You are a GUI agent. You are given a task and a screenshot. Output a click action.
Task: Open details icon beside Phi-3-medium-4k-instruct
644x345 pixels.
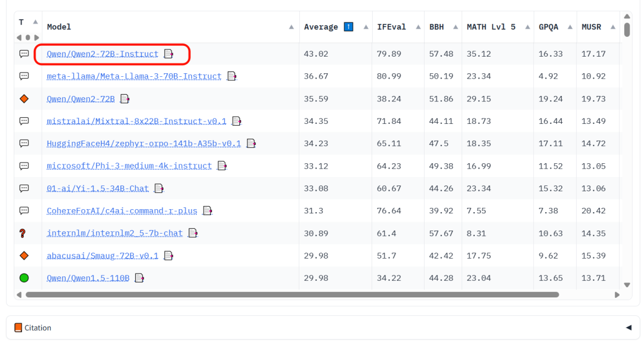pyautogui.click(x=222, y=166)
